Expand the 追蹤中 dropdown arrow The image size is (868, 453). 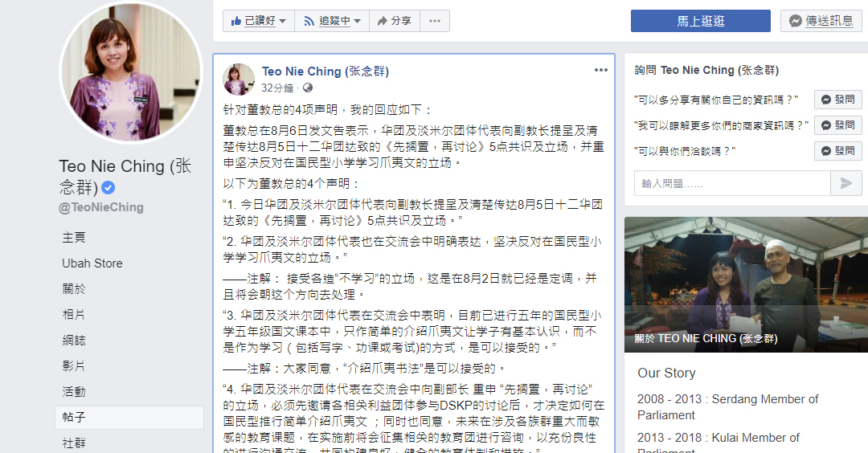point(357,21)
